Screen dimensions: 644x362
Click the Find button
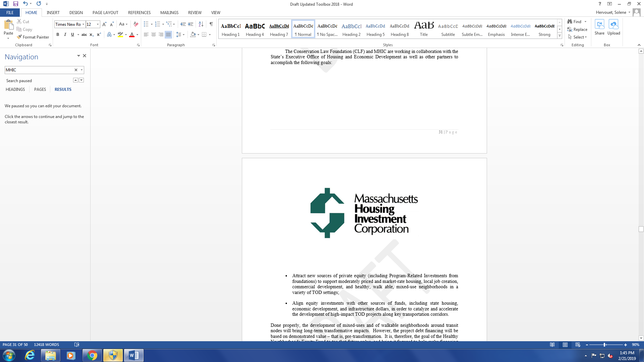click(x=575, y=22)
